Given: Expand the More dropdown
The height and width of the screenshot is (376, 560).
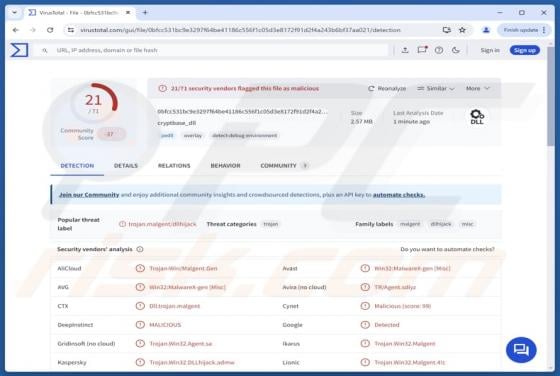Looking at the screenshot, I should (x=478, y=88).
